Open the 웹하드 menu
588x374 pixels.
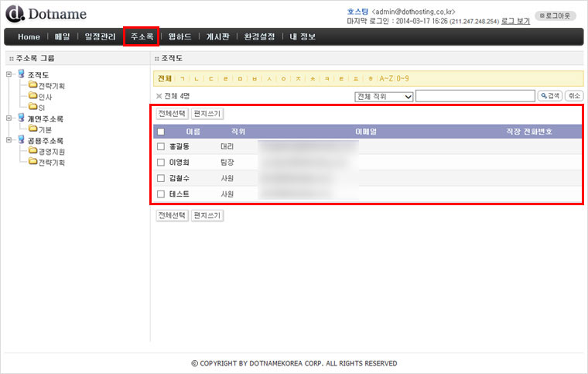coord(179,36)
